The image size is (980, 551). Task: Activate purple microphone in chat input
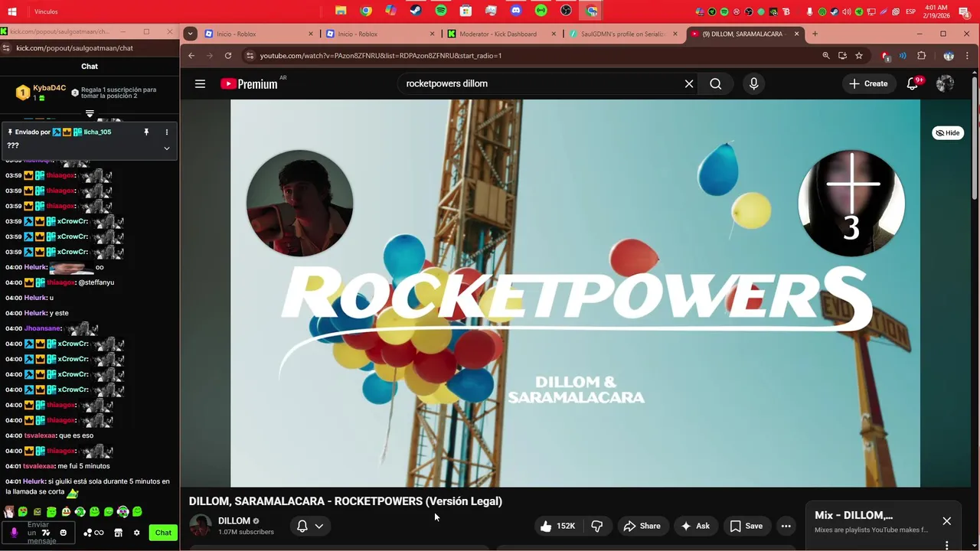pyautogui.click(x=14, y=533)
